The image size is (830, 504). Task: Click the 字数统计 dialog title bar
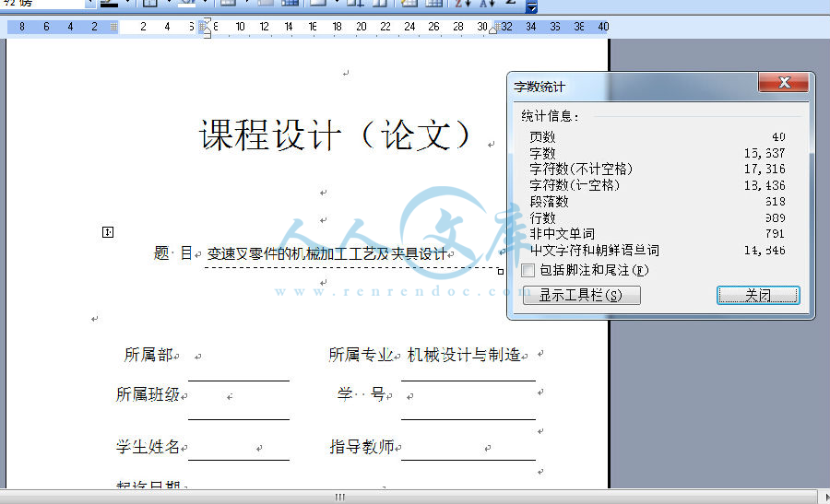pos(635,87)
